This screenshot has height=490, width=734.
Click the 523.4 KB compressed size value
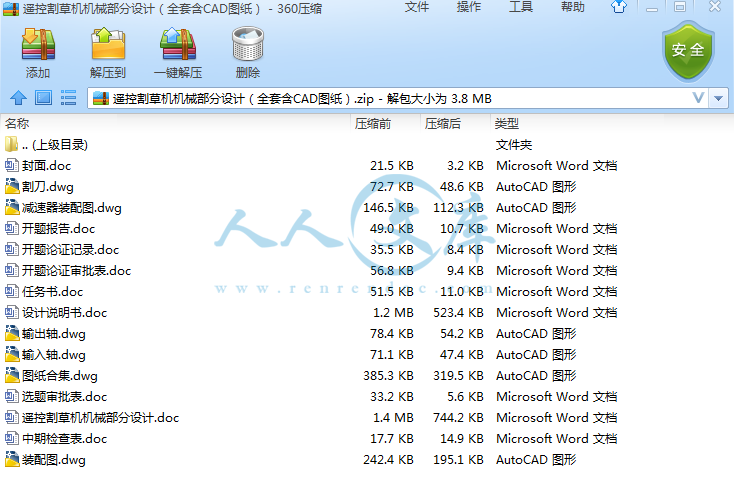pos(458,313)
